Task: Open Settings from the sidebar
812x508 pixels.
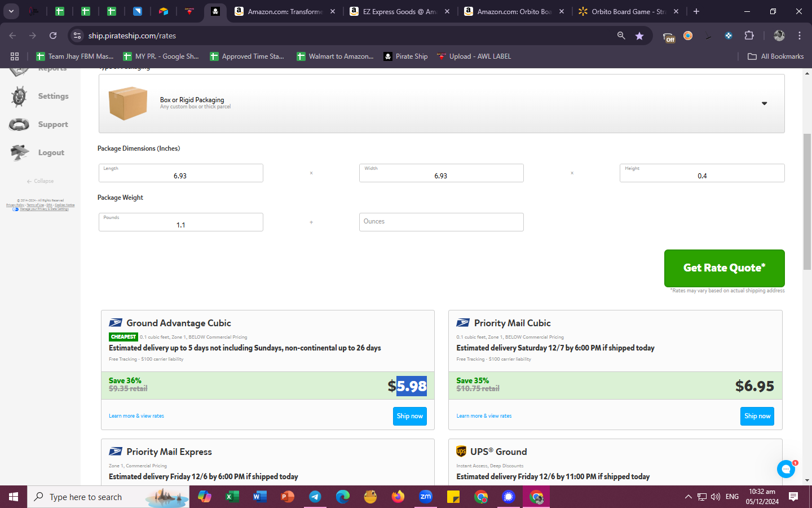Action: (39, 97)
